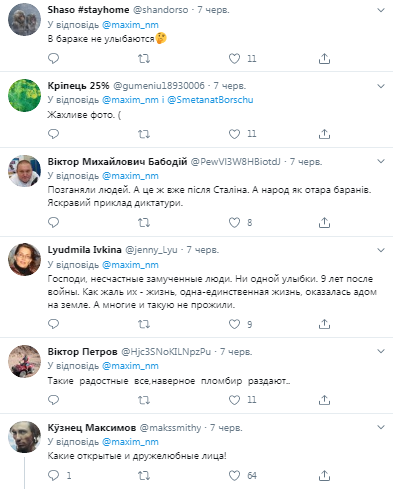Open the @SmetanatBorschu mention link
The height and width of the screenshot is (491, 393).
point(210,100)
